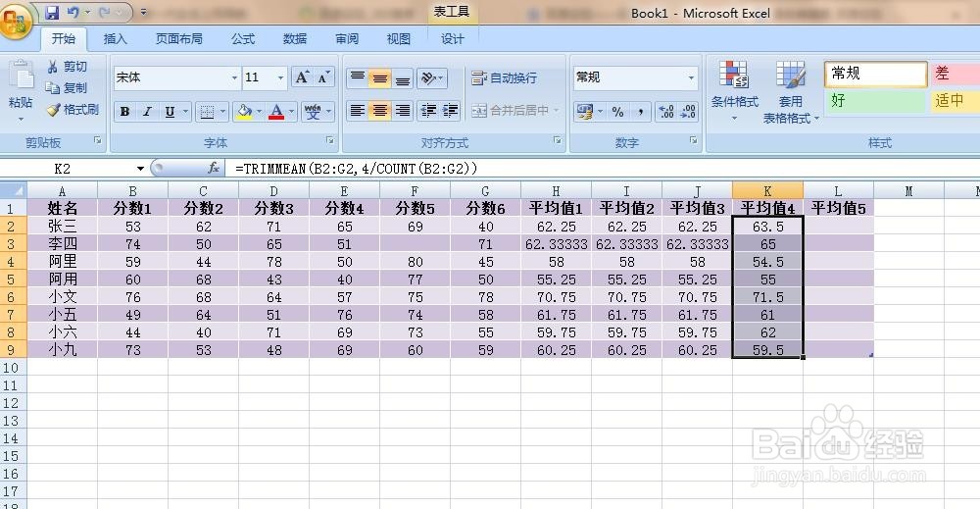
Task: Toggle underline formatting
Action: pos(170,111)
